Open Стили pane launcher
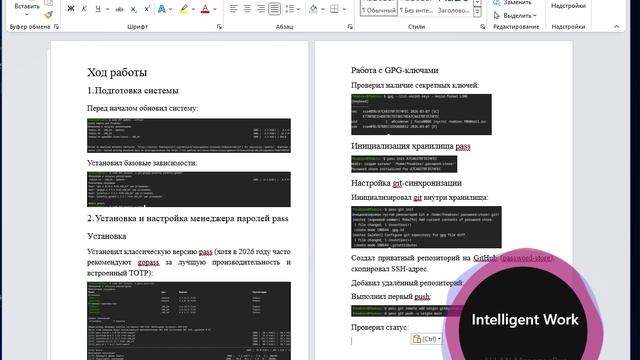The image size is (640, 360). [482, 27]
